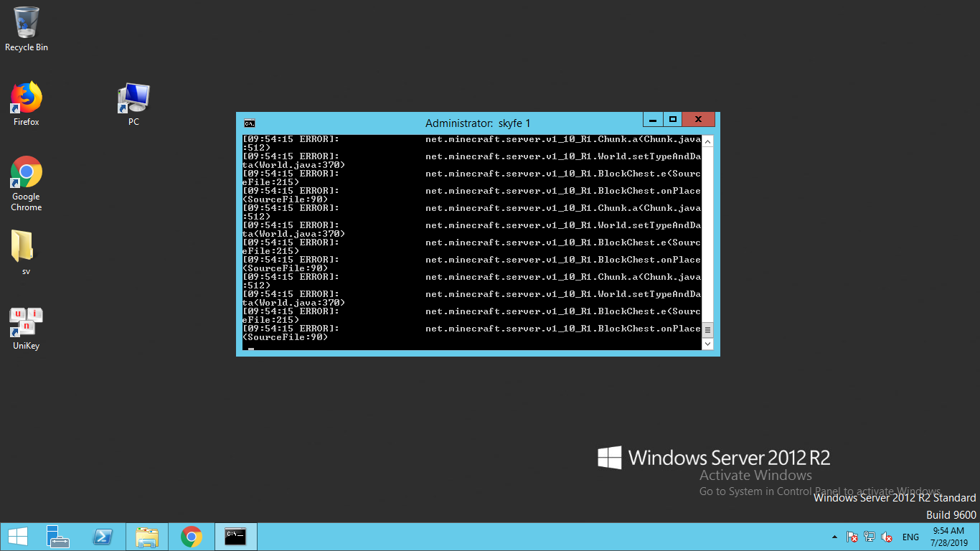Click the muted volume tray icon
The height and width of the screenshot is (551, 980).
point(887,537)
